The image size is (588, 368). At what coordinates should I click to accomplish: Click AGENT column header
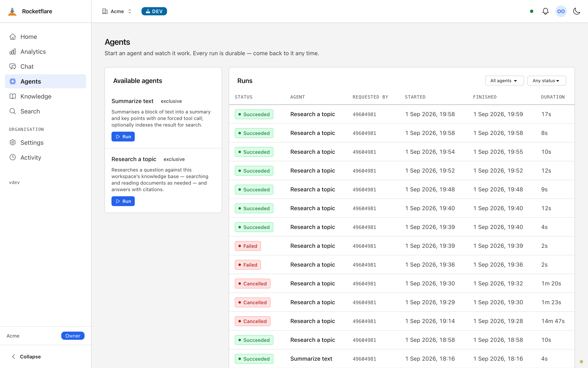[x=297, y=97]
